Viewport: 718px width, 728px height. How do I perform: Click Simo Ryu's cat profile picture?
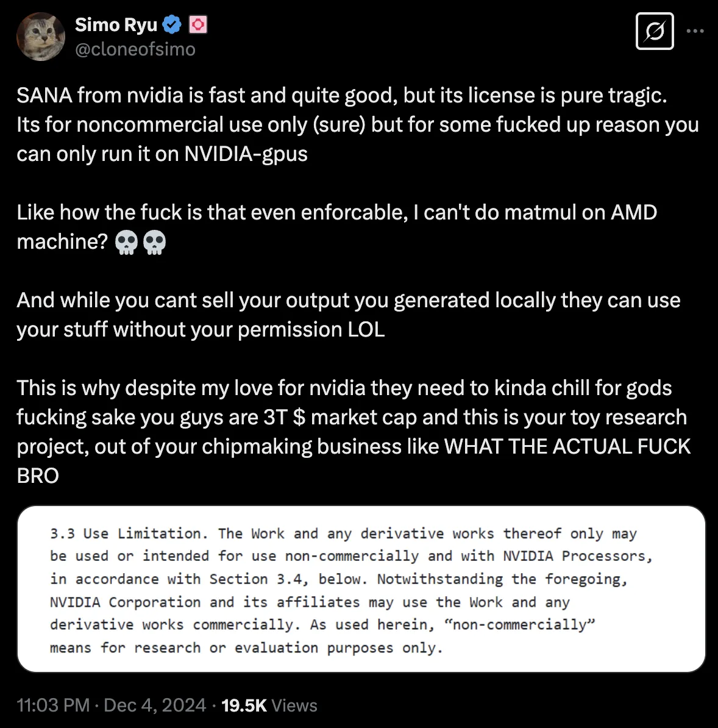click(x=41, y=36)
